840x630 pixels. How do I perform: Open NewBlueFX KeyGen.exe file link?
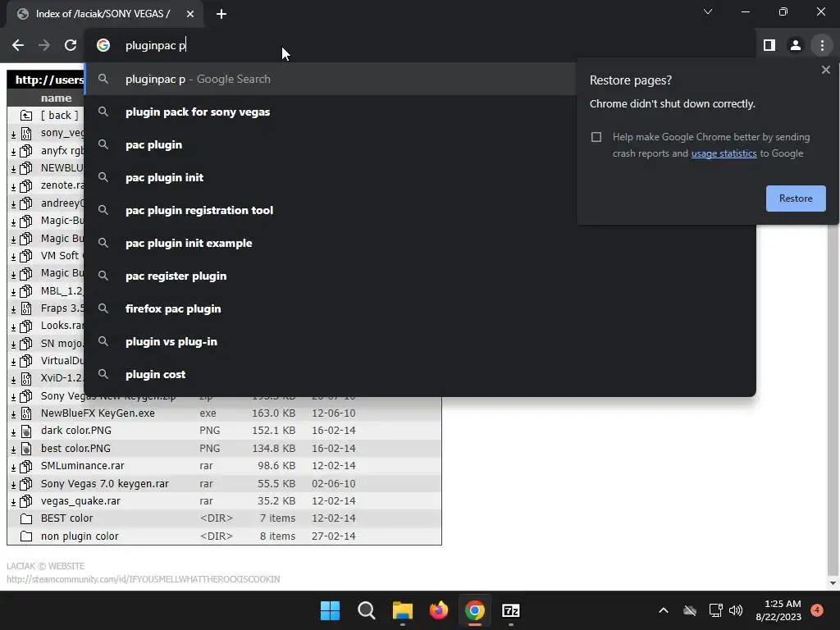tap(98, 413)
